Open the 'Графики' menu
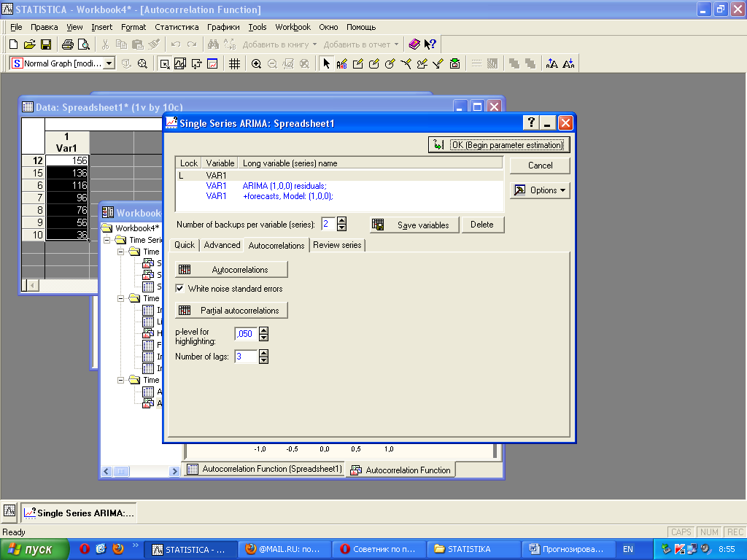 (x=223, y=27)
